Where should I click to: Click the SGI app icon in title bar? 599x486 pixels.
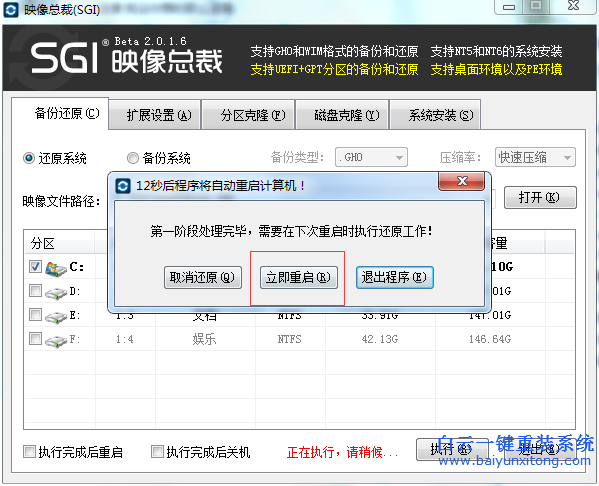click(11, 10)
